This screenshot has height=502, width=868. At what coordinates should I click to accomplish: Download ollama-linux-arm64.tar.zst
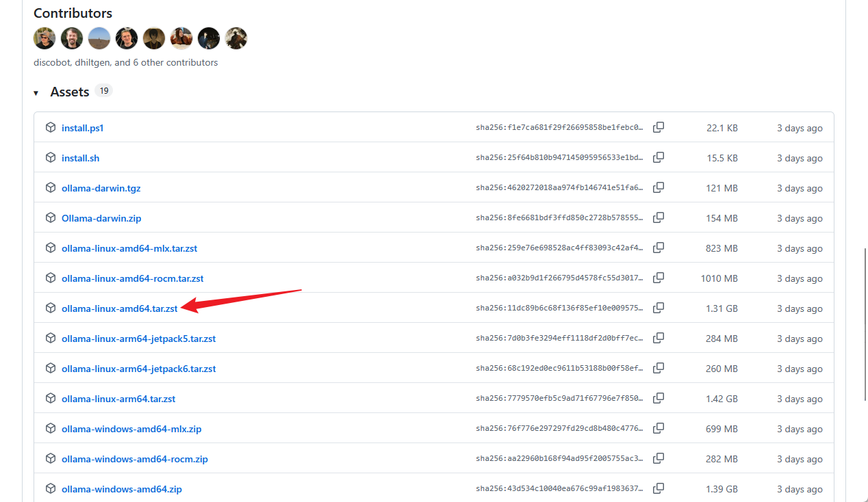pos(118,399)
